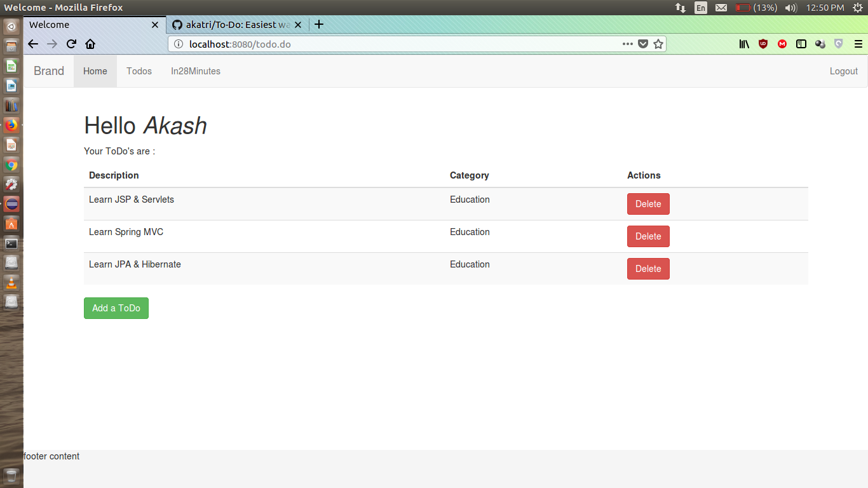The width and height of the screenshot is (868, 488).
Task: Open Google Chrome from the dock
Action: (11, 165)
